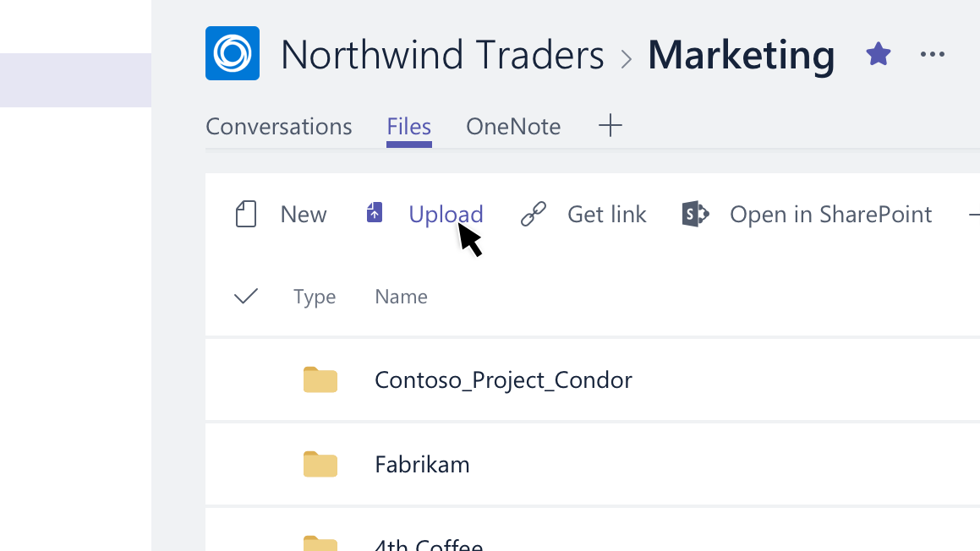The height and width of the screenshot is (551, 980).
Task: Click the New button label
Action: (x=303, y=215)
